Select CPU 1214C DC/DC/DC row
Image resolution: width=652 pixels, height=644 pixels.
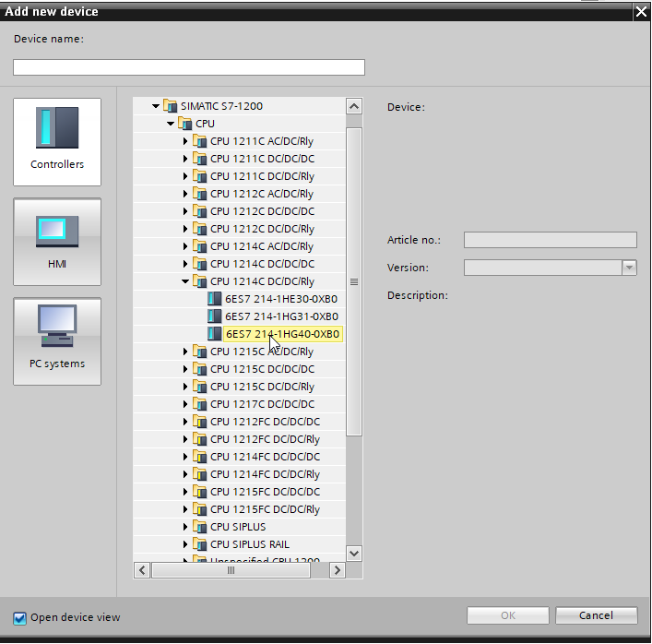tap(239, 264)
